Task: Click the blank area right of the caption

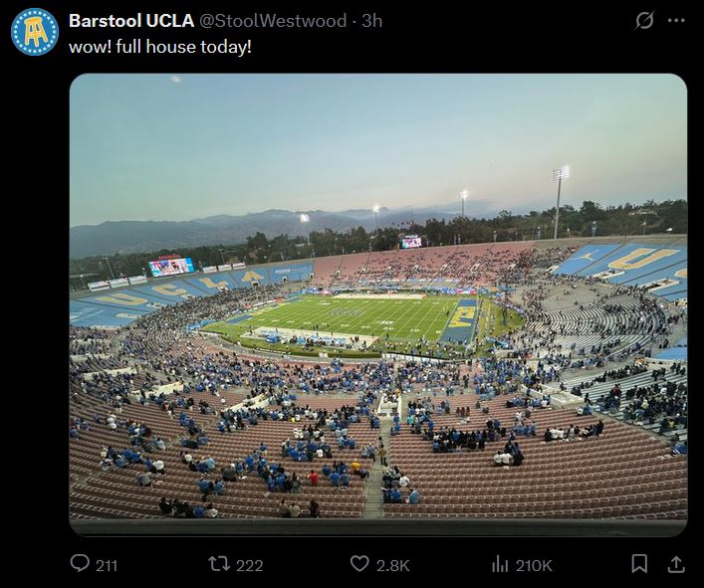Action: click(x=448, y=47)
